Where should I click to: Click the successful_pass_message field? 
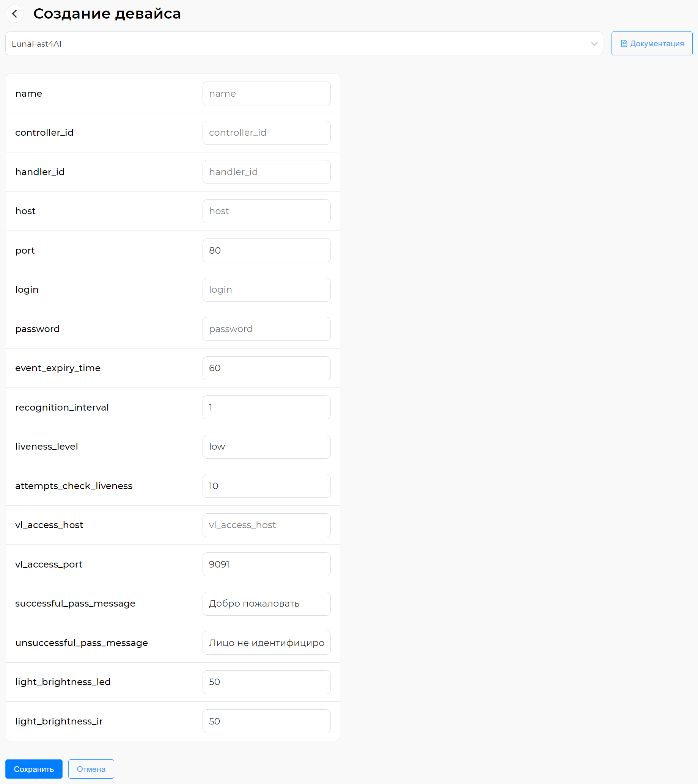point(266,603)
